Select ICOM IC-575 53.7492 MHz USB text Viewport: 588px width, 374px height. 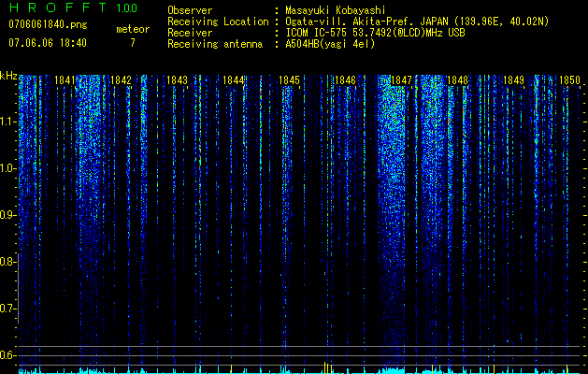tap(375, 33)
